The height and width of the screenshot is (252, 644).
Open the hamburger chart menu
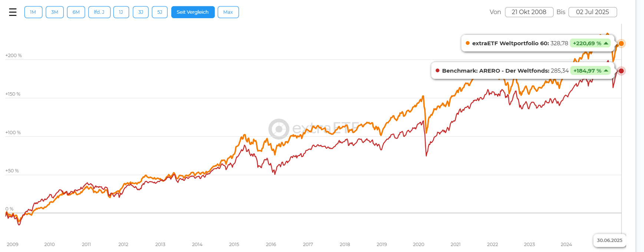(x=13, y=12)
